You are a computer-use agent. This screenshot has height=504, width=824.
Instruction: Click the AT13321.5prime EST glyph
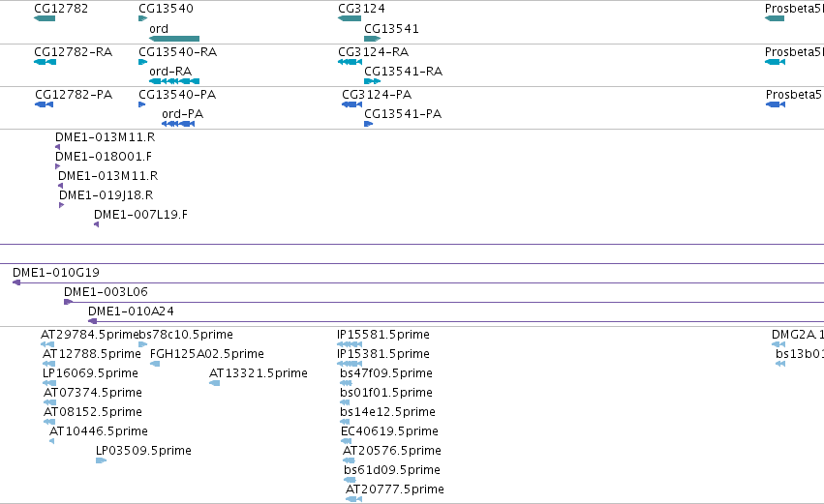point(214,383)
